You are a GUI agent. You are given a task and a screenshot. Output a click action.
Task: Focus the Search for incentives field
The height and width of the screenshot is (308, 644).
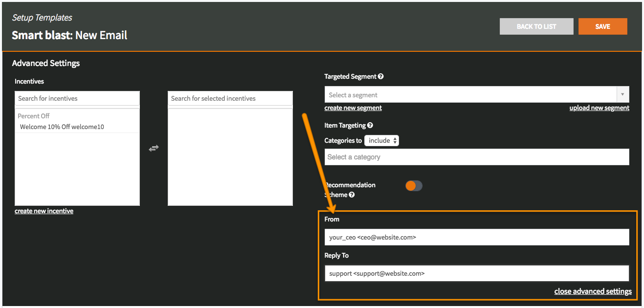pos(77,98)
